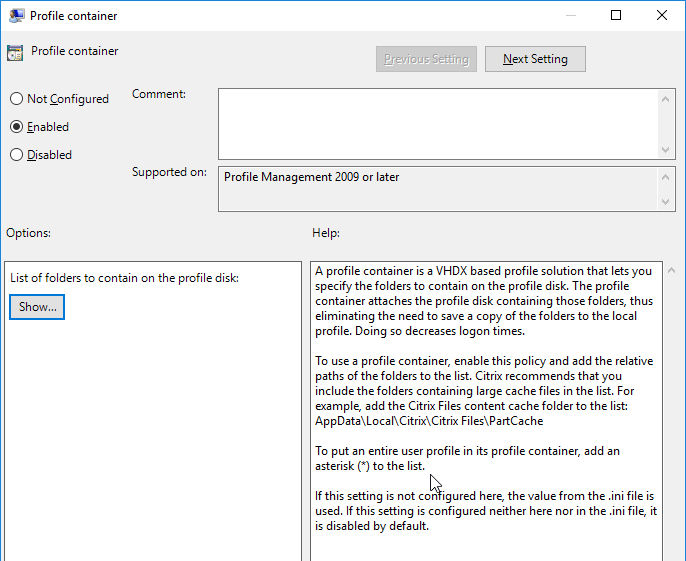Select the Enabled radio button
Screen dimensions: 686x561
click(16, 127)
